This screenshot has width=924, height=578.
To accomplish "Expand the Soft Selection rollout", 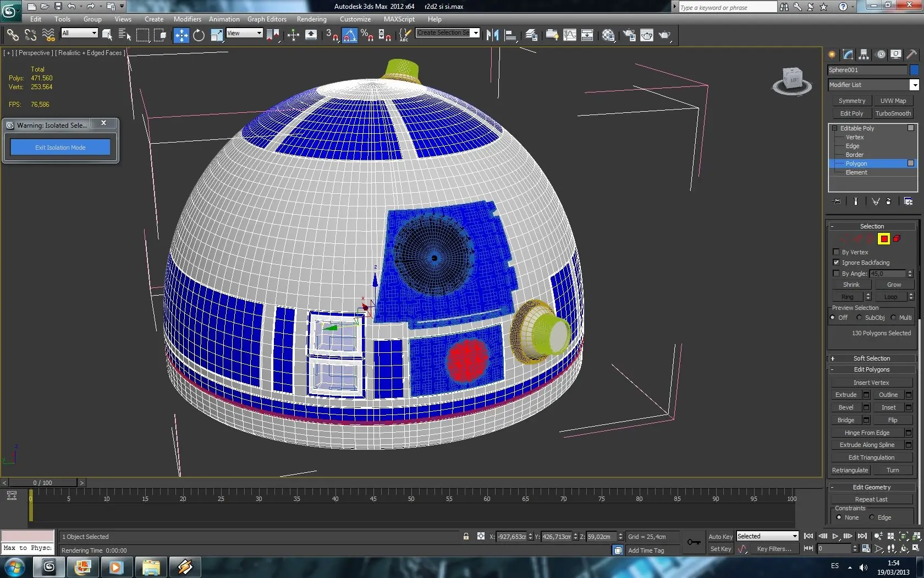I will 872,358.
